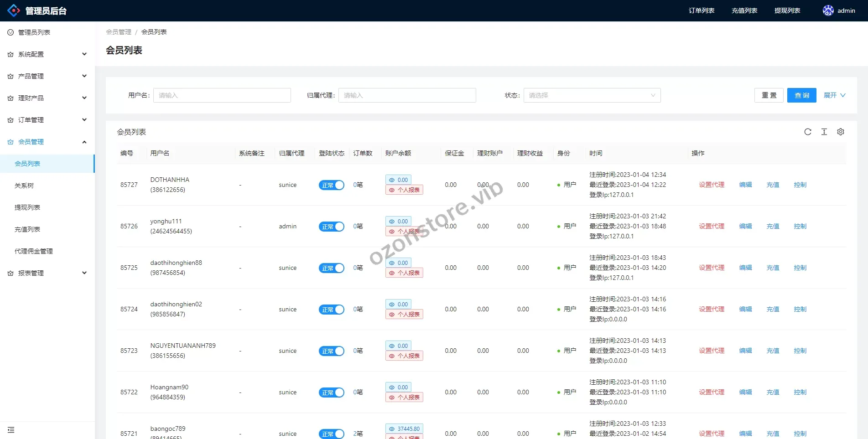
Task: Open the table column settings gear icon
Action: pos(841,132)
